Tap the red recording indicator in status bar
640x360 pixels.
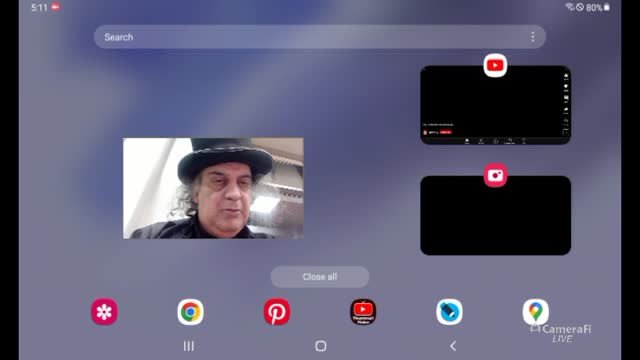[56, 7]
